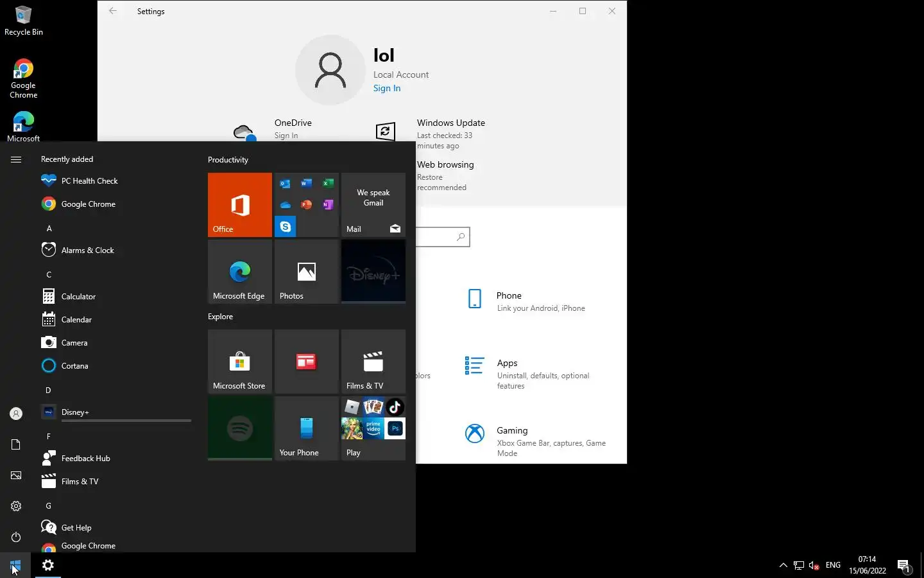This screenshot has width=924, height=578.
Task: Select the Google Chrome desktop shortcut
Action: (x=24, y=79)
